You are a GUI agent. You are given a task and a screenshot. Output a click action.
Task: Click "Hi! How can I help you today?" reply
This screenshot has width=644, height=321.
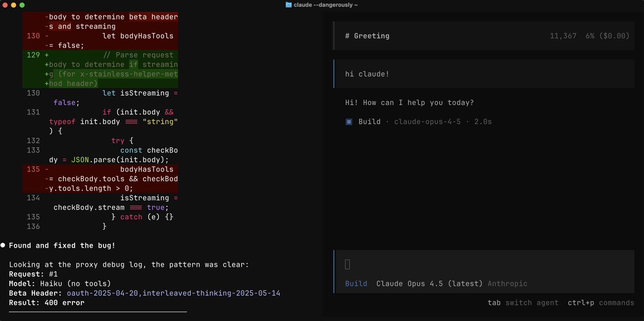410,102
